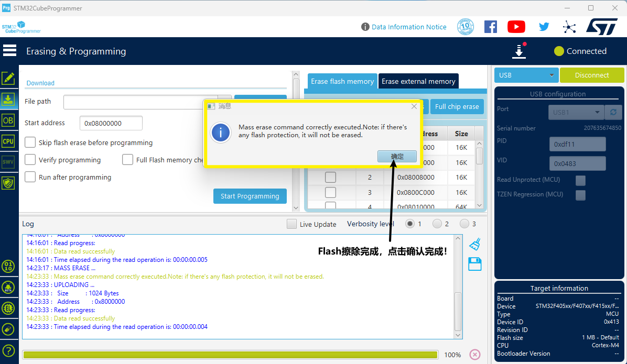Click the Start address input field
The width and height of the screenshot is (627, 364).
pyautogui.click(x=111, y=123)
